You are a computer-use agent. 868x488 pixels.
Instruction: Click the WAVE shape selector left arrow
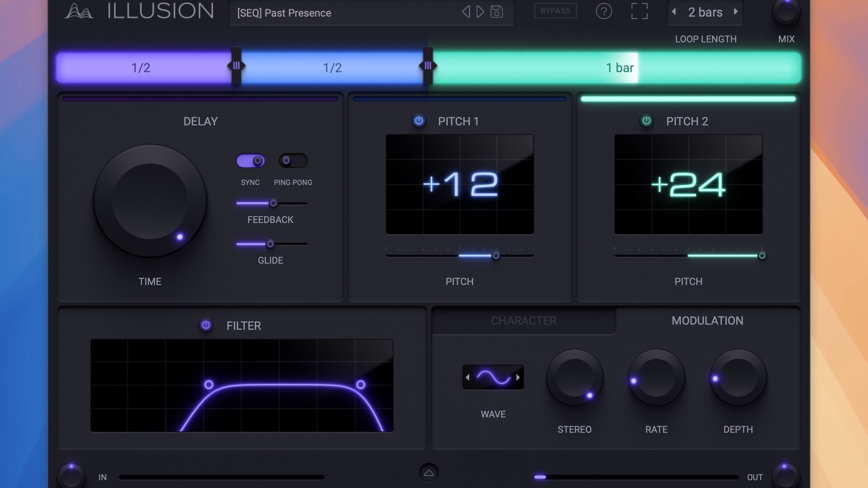coord(468,377)
